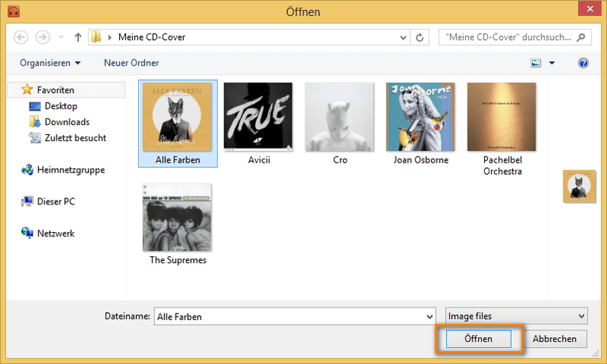
Task: Open recent locations dropdown arrow
Action: click(x=61, y=37)
